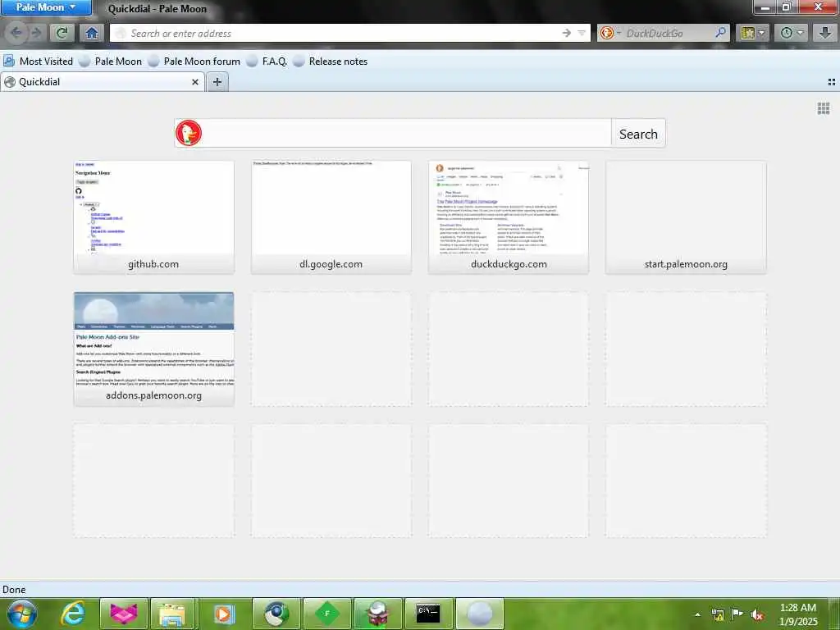The image size is (840, 630).
Task: Click the Search button on Quickdial page
Action: (638, 134)
